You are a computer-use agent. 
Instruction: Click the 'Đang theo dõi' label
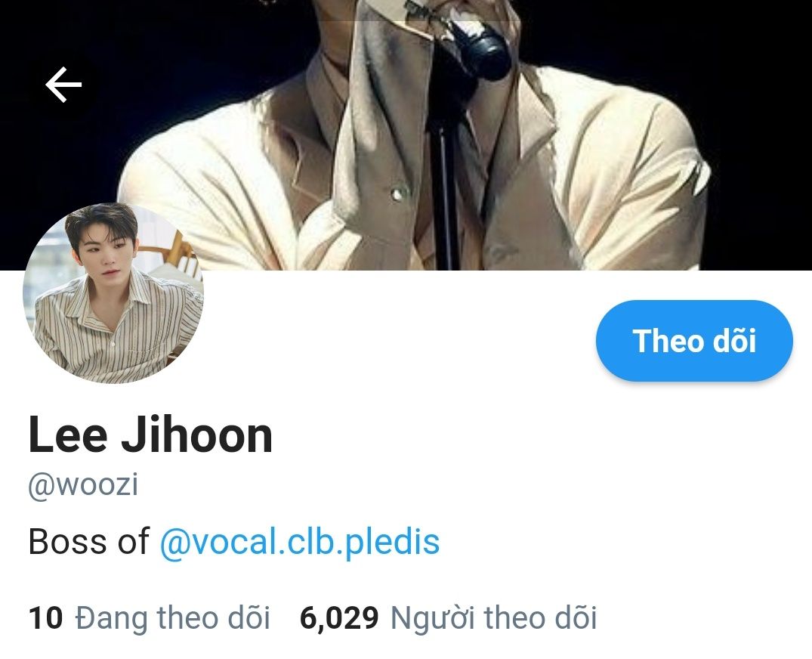click(172, 618)
